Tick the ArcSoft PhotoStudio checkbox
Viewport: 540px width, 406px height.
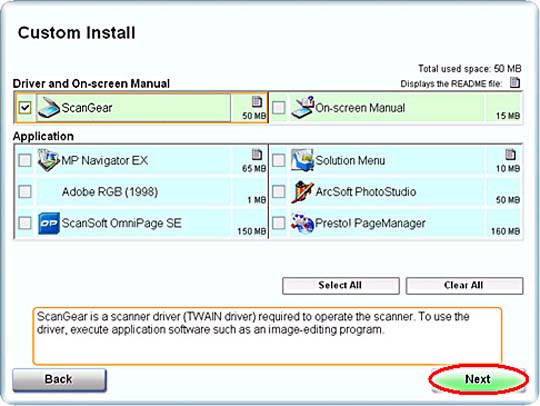point(279,191)
